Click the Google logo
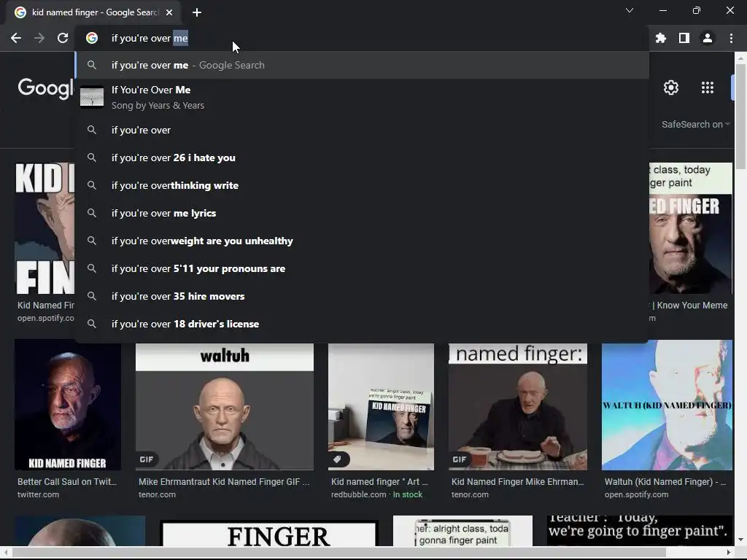 point(46,88)
